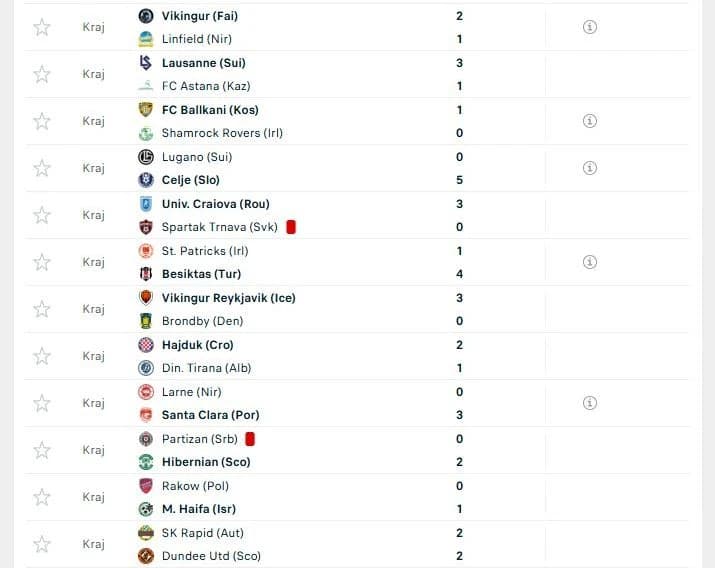Select the Dundee Utd club logo
This screenshot has width=715, height=568.
click(145, 556)
